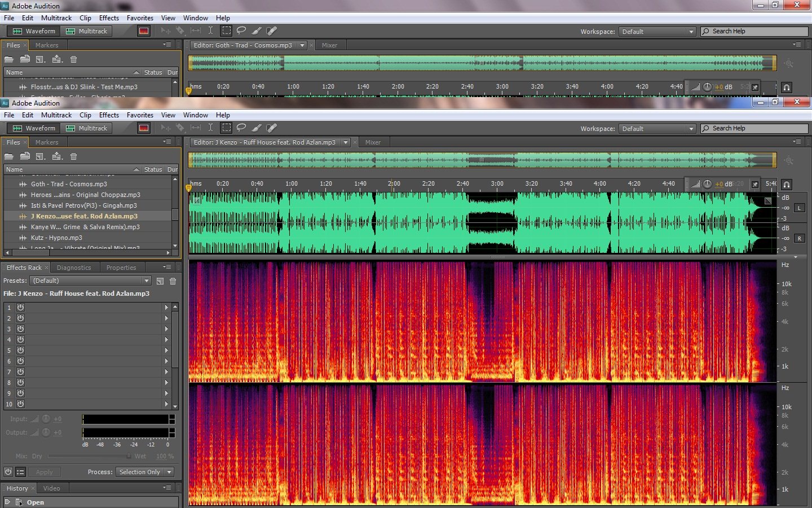Delete effects rack preset trash icon

173,281
